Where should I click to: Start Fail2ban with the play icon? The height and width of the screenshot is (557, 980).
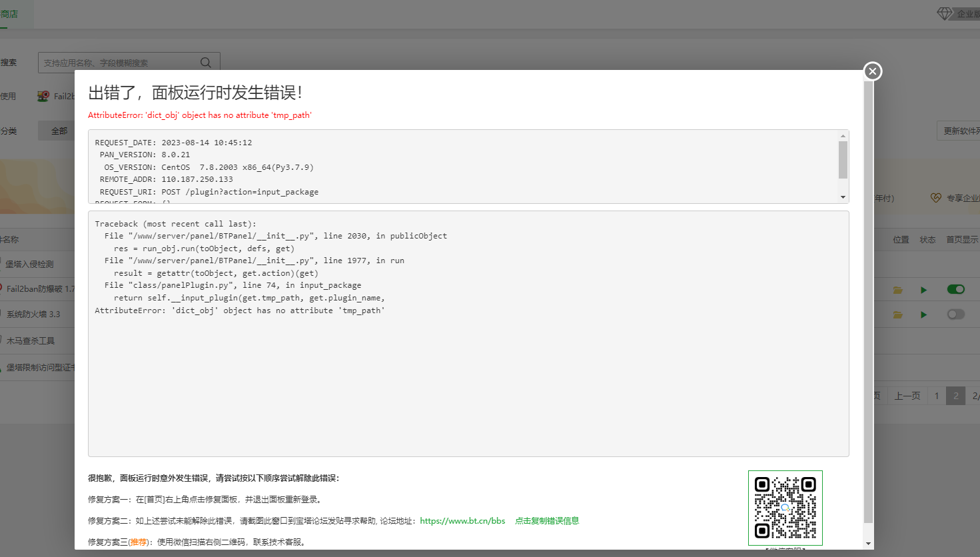point(923,290)
